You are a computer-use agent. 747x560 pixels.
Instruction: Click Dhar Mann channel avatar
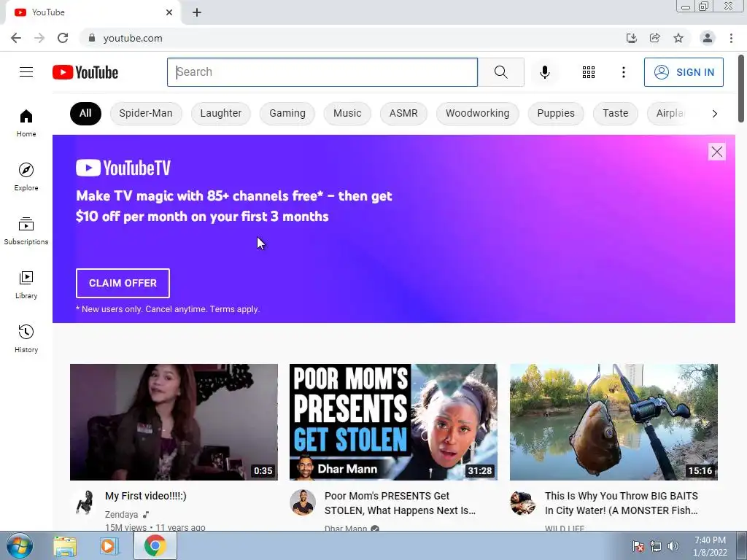click(303, 502)
